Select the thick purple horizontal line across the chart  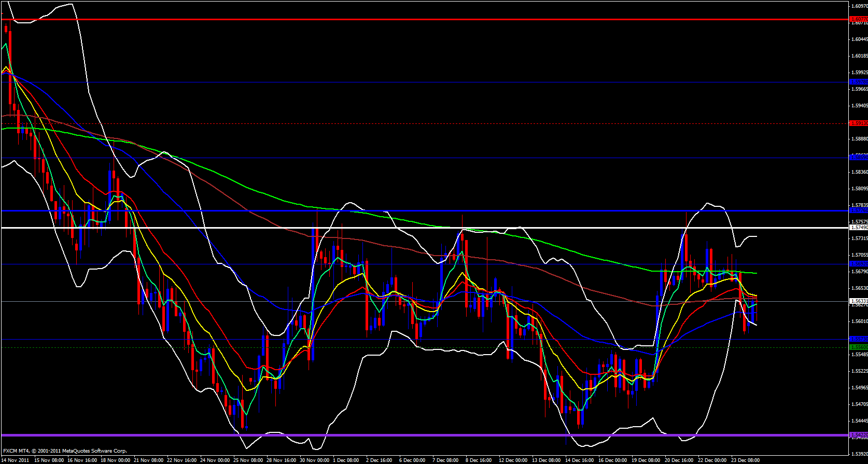pyautogui.click(x=425, y=435)
